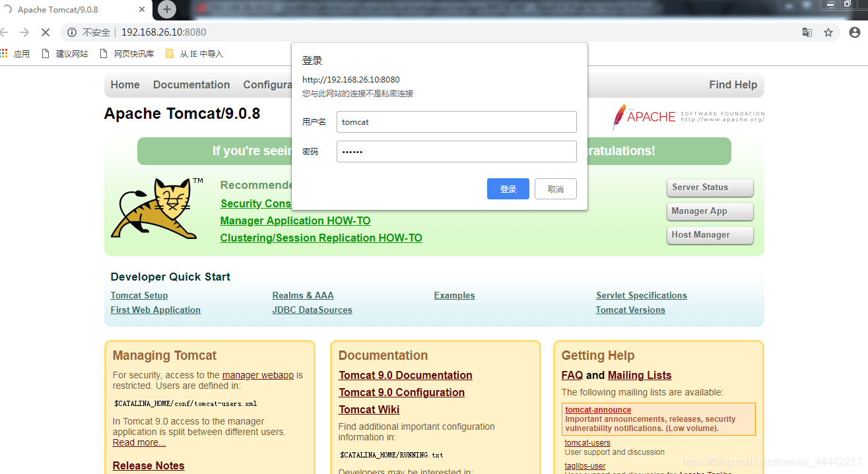Open Manager Application HOW-TO link
Viewport: 868px width, 474px height.
296,220
